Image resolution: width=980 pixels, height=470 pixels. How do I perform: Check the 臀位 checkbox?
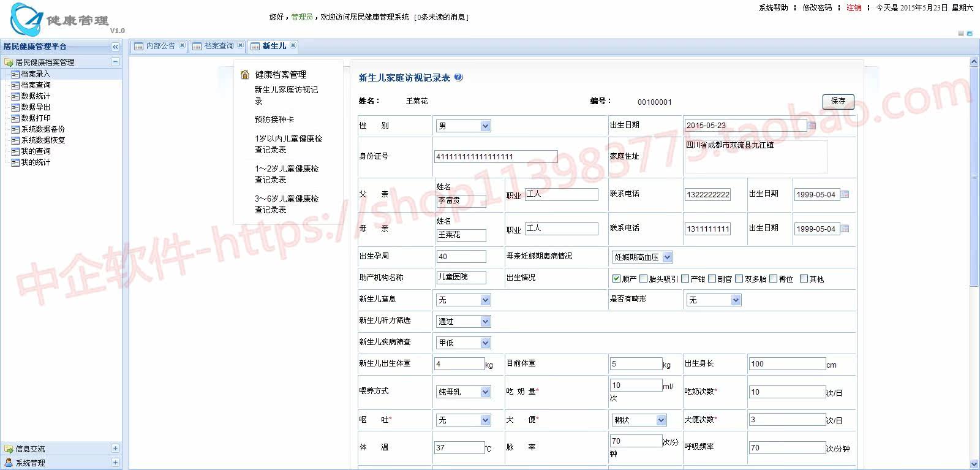click(774, 279)
